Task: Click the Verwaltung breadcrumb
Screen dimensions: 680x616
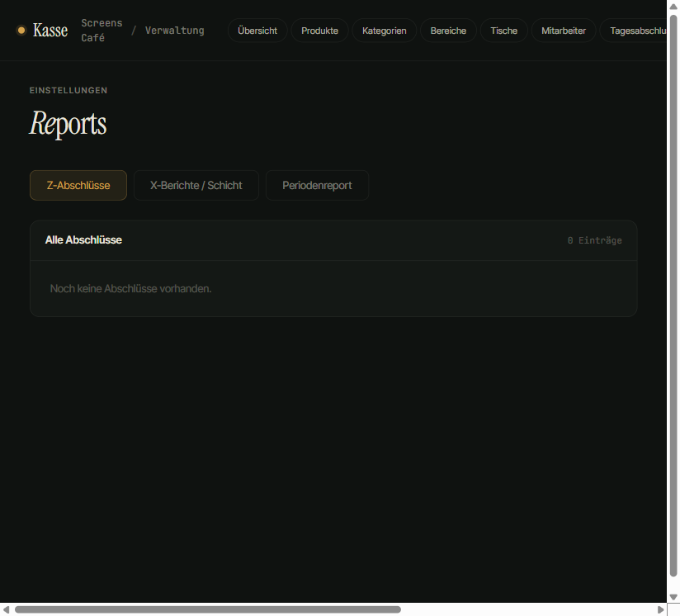Action: tap(174, 31)
